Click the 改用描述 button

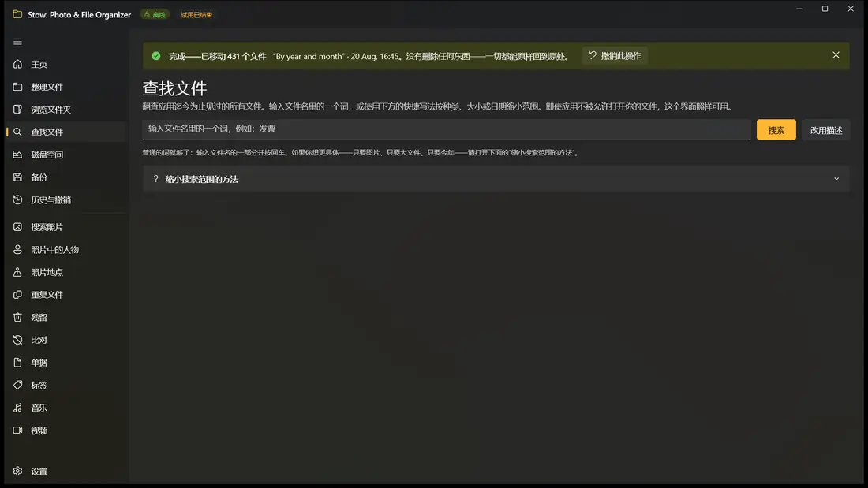click(x=826, y=130)
